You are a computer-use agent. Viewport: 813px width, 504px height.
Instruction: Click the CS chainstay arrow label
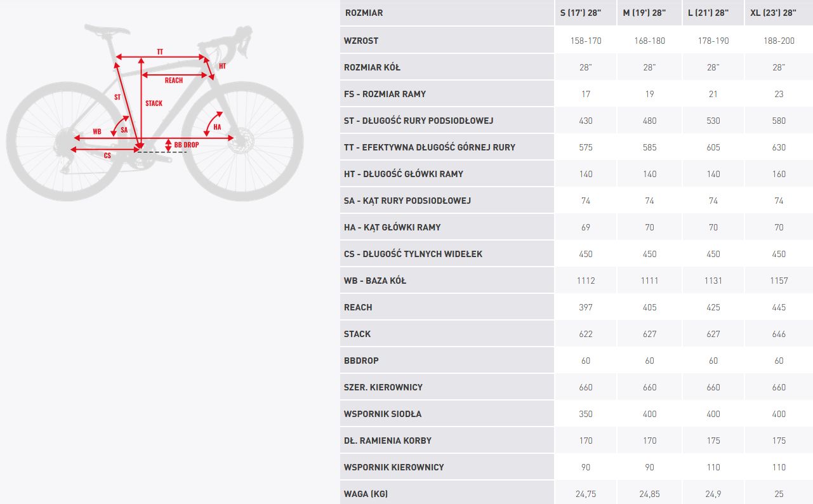click(107, 156)
